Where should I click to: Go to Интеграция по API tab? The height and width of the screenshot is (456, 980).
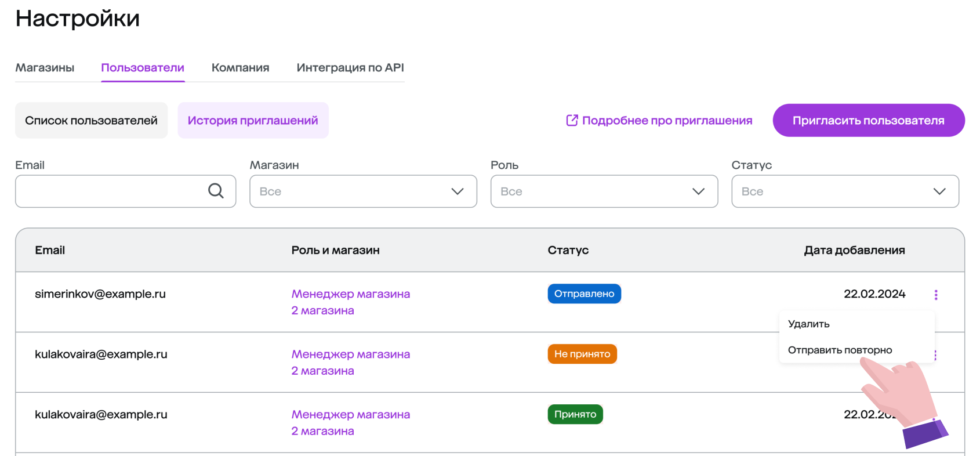[350, 68]
